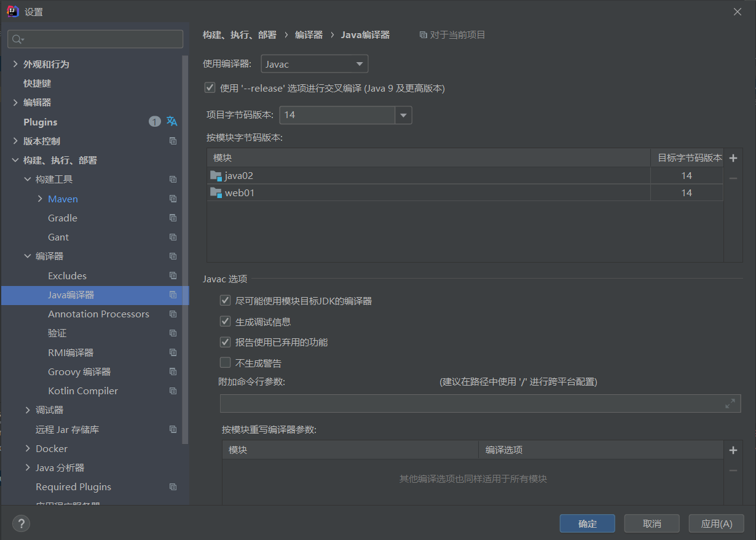The image size is (756, 540).
Task: Collapse the 构建、执行、部署 section
Action: click(15, 160)
